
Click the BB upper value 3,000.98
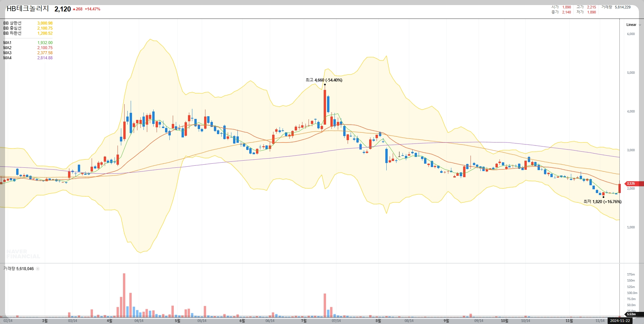(x=45, y=23)
